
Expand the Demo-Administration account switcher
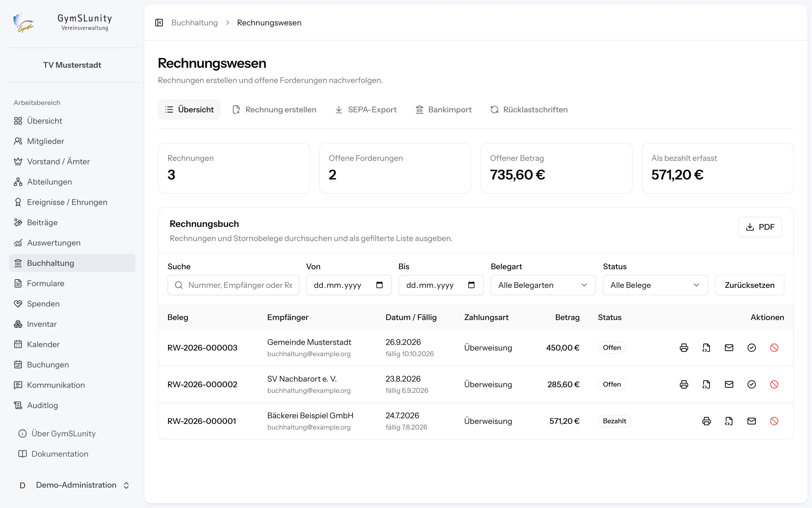coord(72,485)
